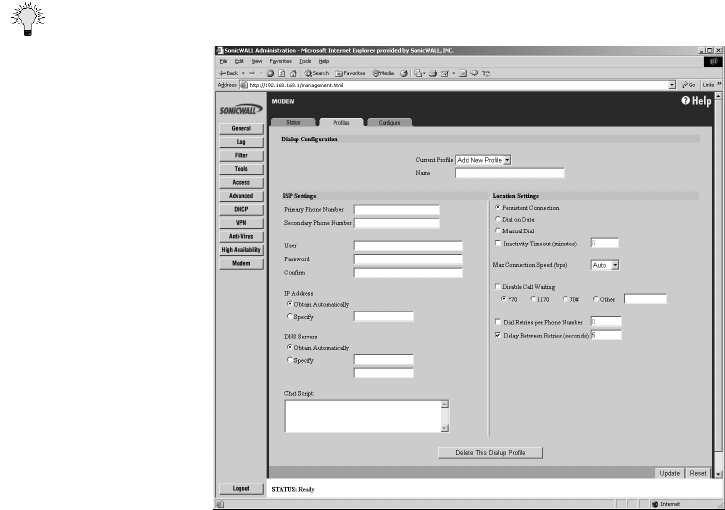
Task: Open the Current Profile dropdown
Action: pyautogui.click(x=483, y=160)
